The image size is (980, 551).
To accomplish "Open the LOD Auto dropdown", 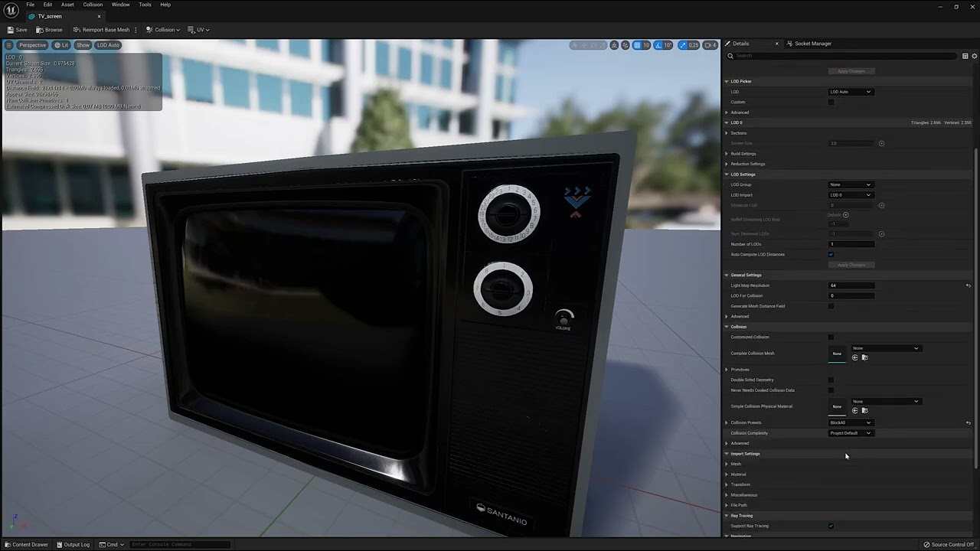I will (851, 92).
